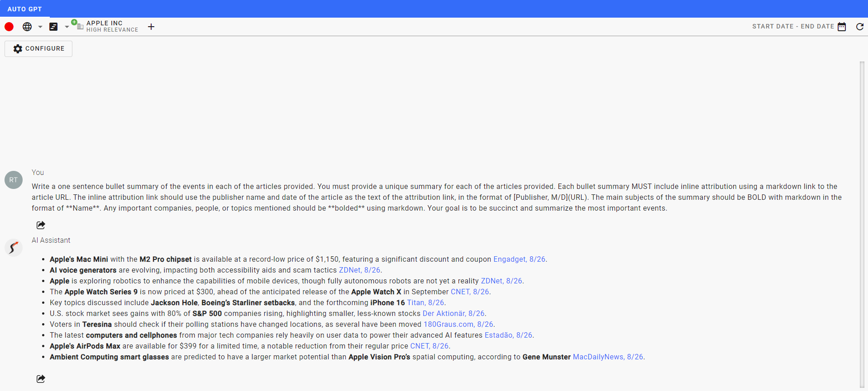
Task: Click the 'AI Assistant' sender label
Action: [51, 240]
